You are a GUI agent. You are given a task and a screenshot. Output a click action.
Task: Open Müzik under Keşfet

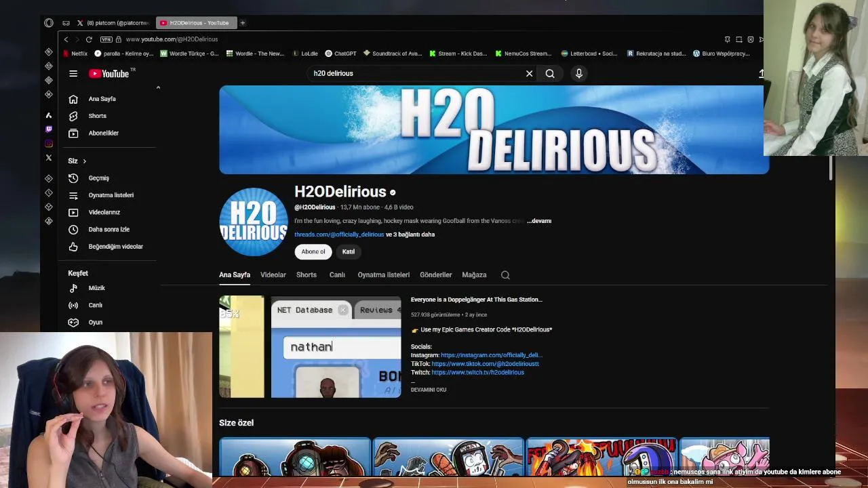[96, 288]
